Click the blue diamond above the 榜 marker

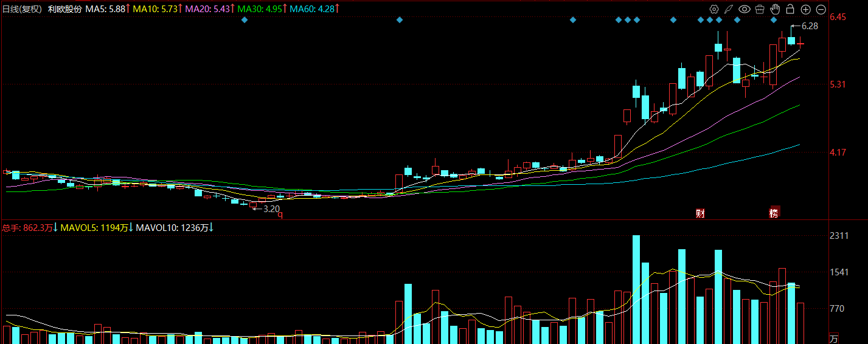[774, 20]
